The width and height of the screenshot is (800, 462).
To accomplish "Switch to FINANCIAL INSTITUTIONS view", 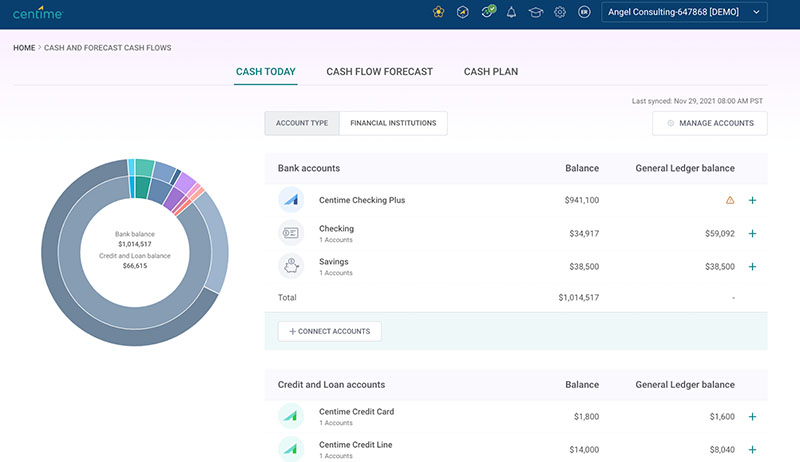I will 393,123.
